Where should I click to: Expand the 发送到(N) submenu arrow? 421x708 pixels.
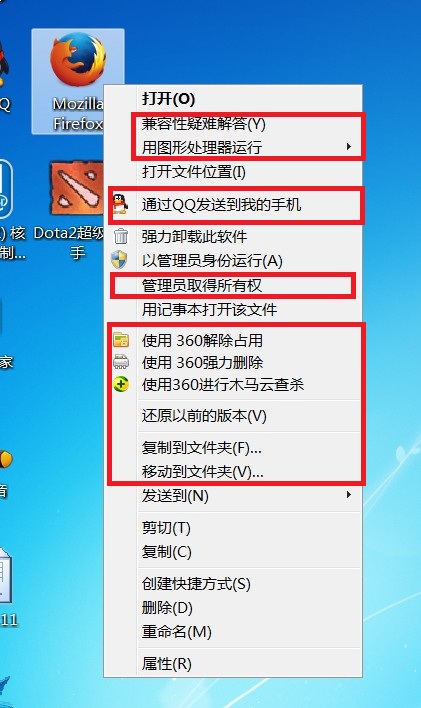(x=348, y=494)
